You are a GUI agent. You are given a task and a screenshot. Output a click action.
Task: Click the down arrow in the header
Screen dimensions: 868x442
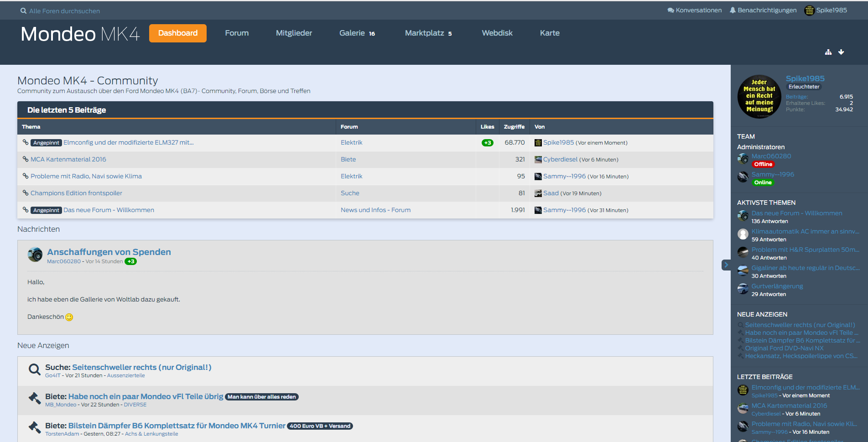pos(841,52)
